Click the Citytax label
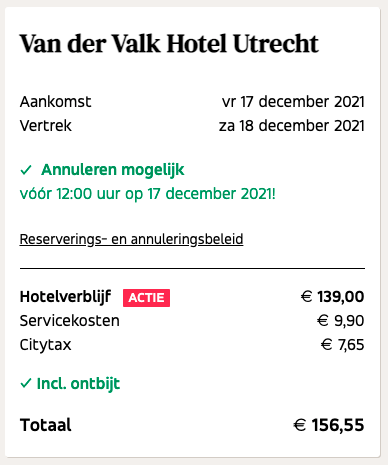This screenshot has height=465, width=388. click(46, 345)
